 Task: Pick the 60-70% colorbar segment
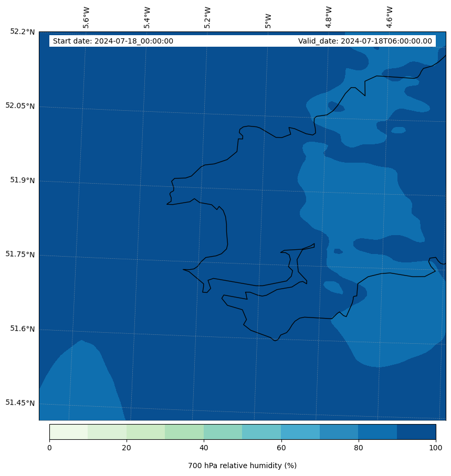point(300,432)
